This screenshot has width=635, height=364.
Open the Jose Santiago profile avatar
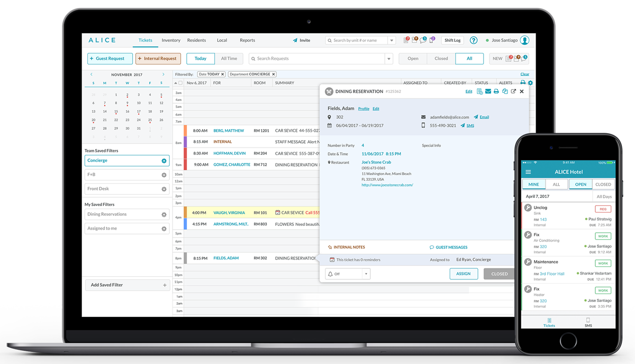[x=524, y=40]
